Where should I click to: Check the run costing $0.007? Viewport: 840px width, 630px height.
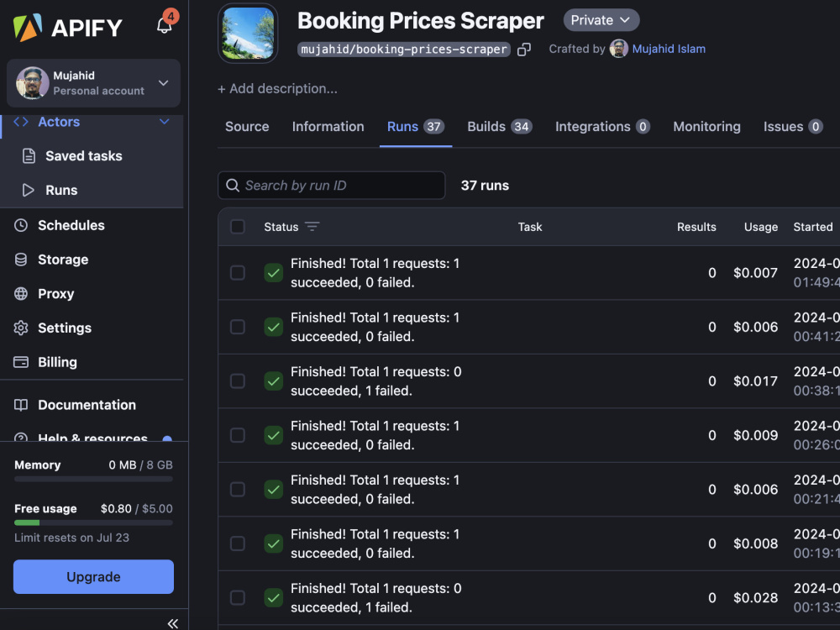point(238,273)
